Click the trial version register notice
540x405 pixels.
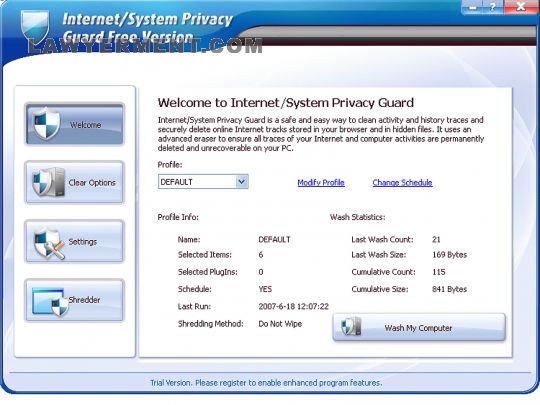coord(266,383)
